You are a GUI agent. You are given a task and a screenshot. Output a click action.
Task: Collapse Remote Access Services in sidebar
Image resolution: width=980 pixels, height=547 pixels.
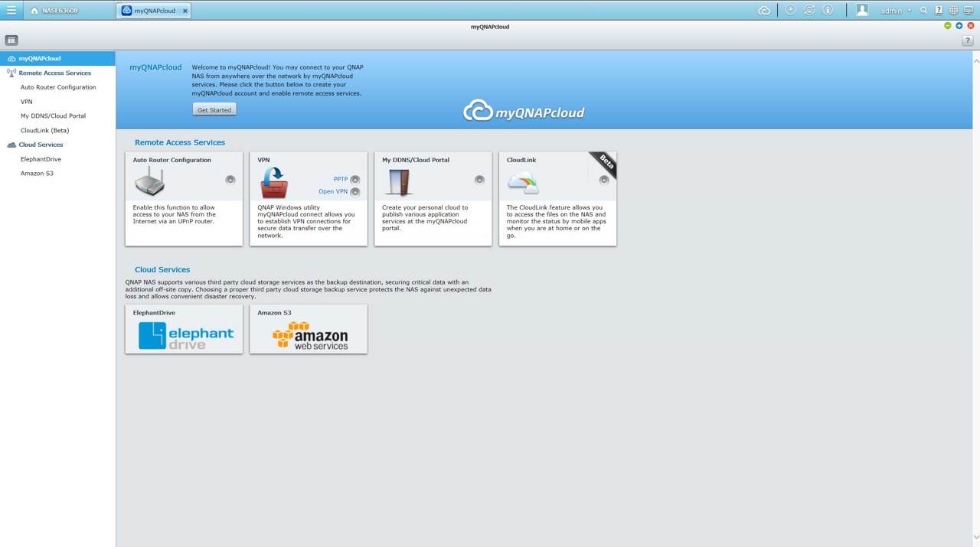[54, 73]
